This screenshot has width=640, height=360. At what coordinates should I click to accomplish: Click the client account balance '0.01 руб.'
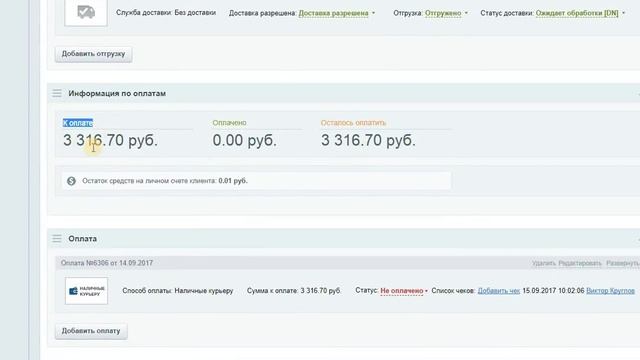[x=233, y=181]
